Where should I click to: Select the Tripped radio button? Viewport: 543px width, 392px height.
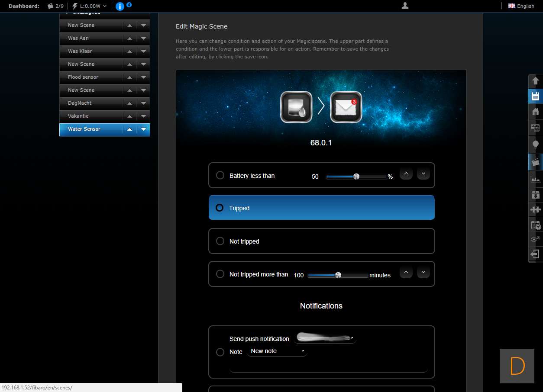pyautogui.click(x=220, y=208)
